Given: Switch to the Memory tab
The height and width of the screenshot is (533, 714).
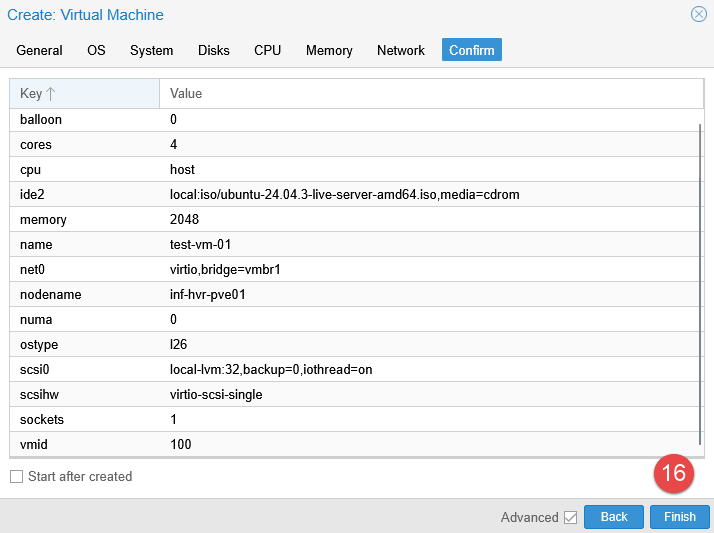Looking at the screenshot, I should click(x=329, y=50).
